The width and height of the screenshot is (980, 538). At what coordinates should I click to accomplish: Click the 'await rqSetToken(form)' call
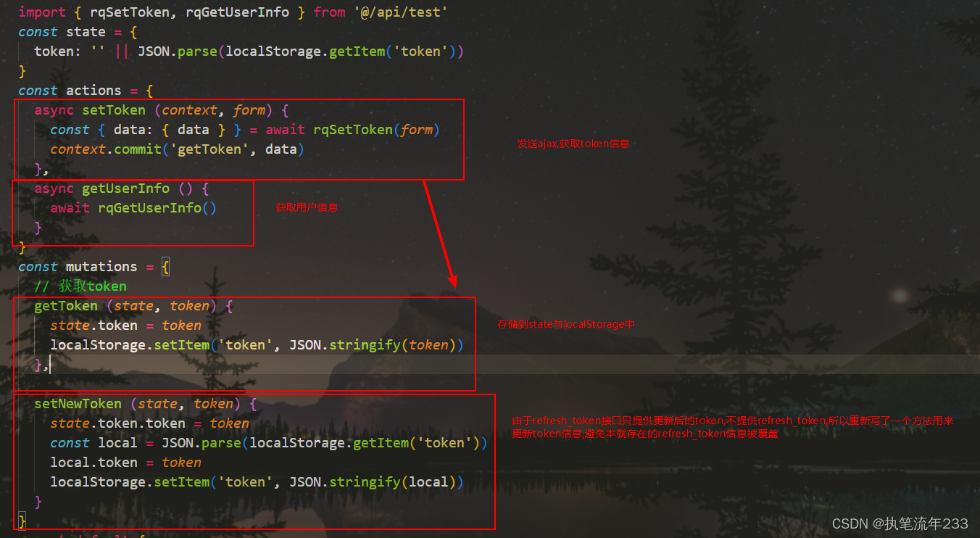(353, 130)
